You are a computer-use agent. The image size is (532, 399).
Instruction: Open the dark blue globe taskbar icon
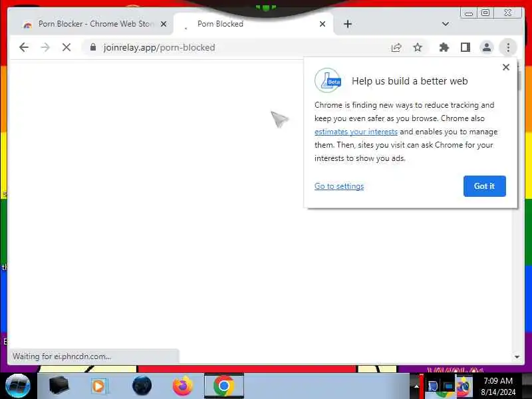coord(142,386)
